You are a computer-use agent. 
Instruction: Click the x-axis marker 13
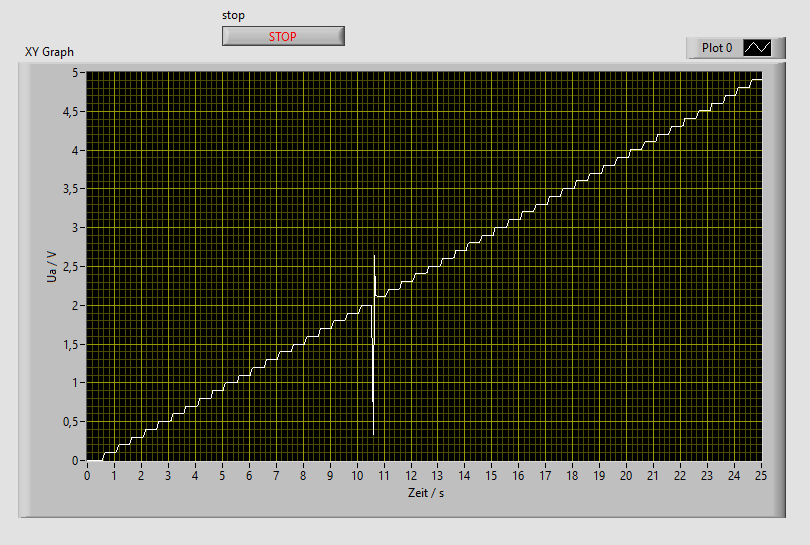[438, 476]
